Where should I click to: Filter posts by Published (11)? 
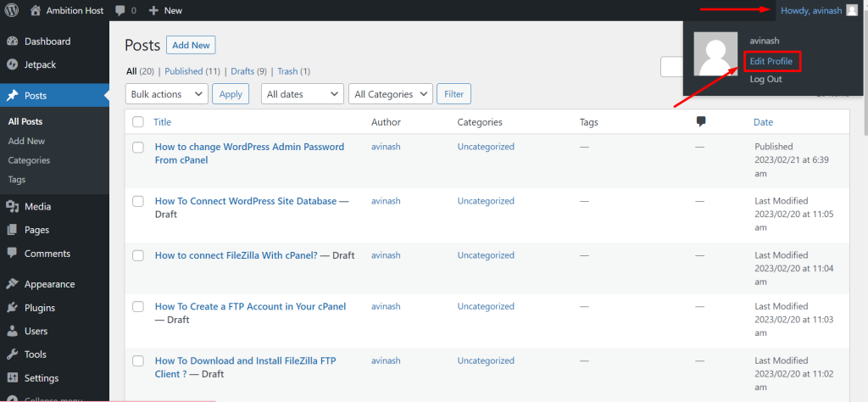192,71
